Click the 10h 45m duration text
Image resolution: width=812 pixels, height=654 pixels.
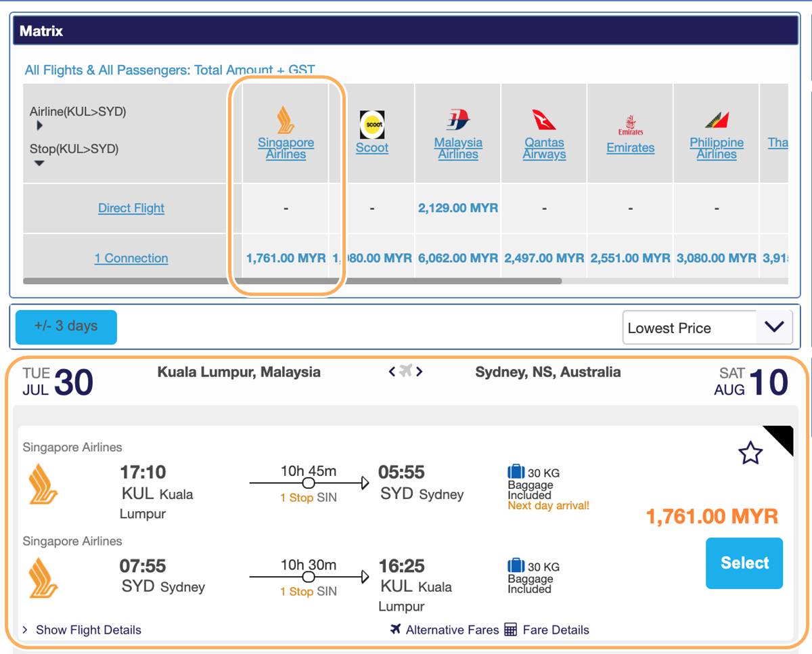[309, 471]
